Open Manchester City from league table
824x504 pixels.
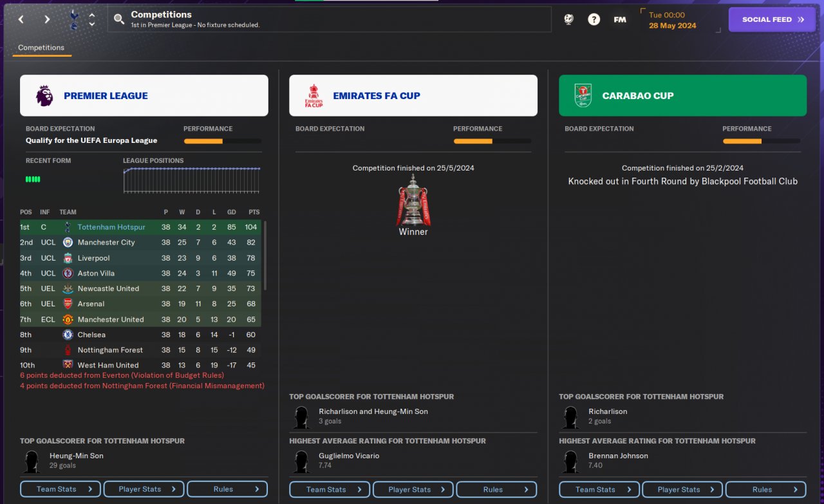click(x=106, y=243)
